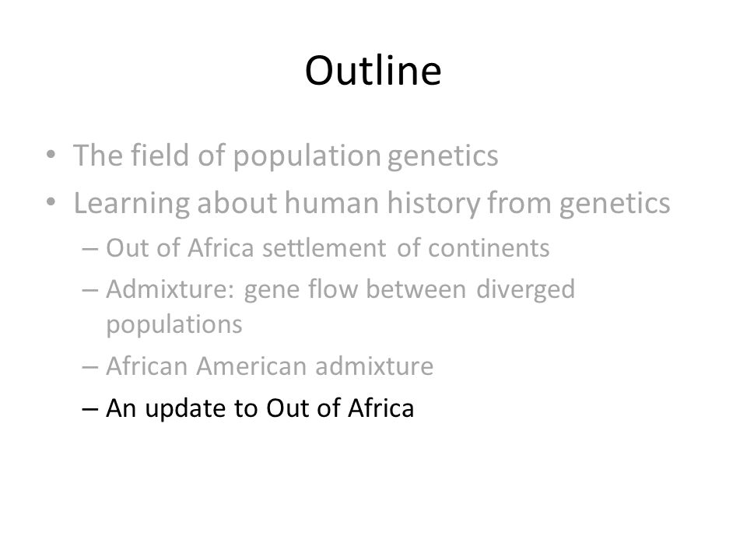Click the bullet dot before "The field"
Screen dimensions: 747x560
pyautogui.click(x=51, y=155)
